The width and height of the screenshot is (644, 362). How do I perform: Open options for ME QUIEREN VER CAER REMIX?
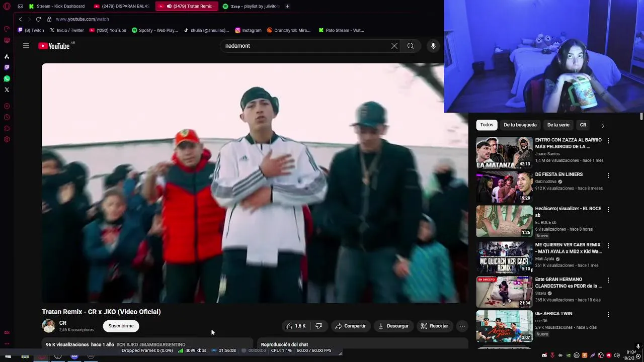tap(608, 246)
